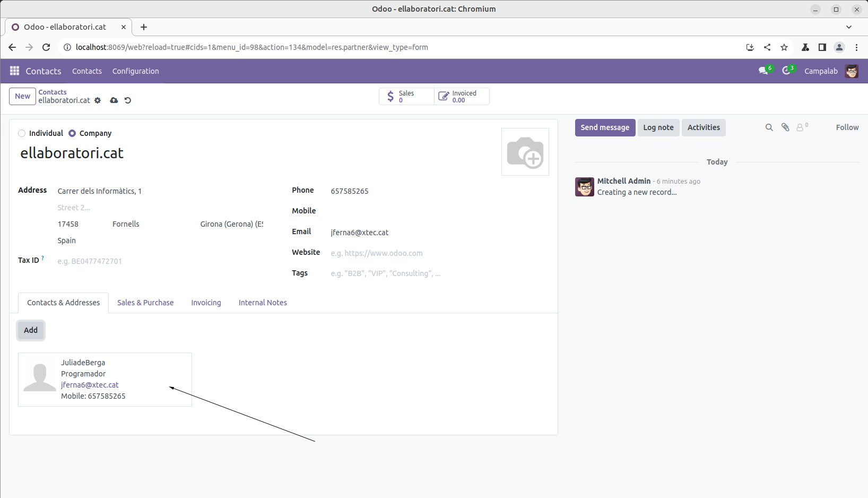The height and width of the screenshot is (498, 868).
Task: Discard changes with the undo arrow icon
Action: (x=128, y=100)
